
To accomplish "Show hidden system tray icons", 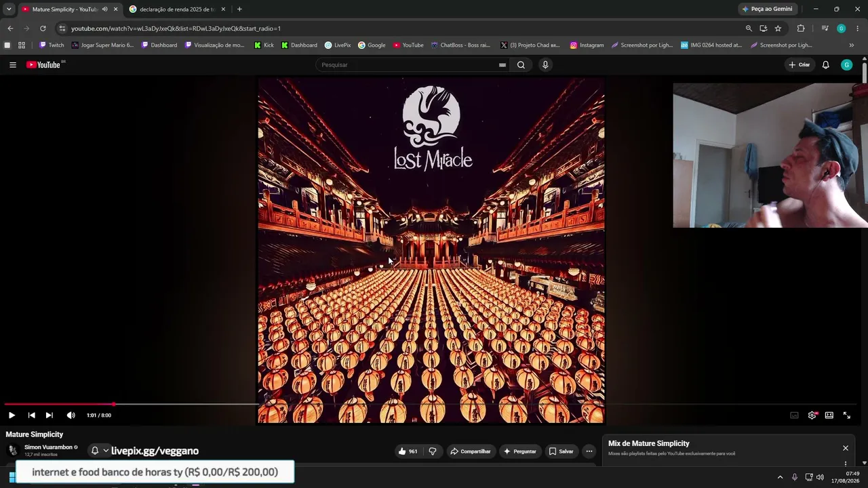I will [x=780, y=477].
